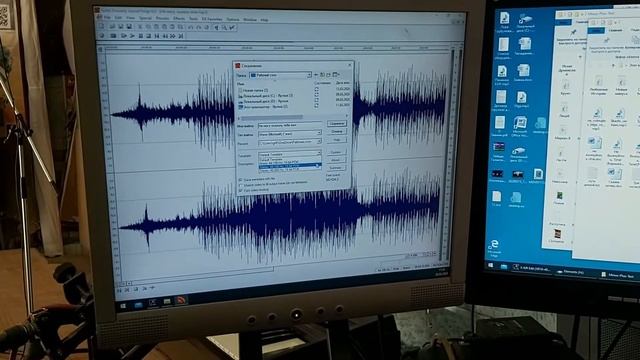Image resolution: width=640 pixels, height=360 pixels.
Task: Click the Save toolbar icon
Action: click(x=120, y=27)
